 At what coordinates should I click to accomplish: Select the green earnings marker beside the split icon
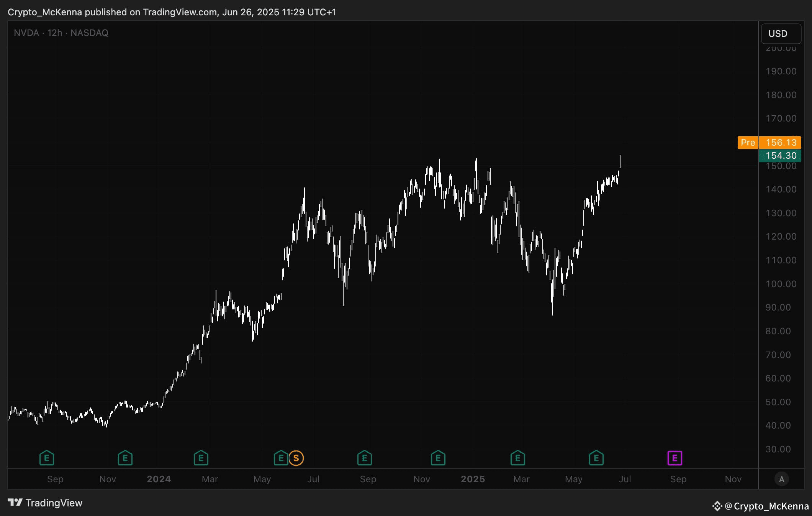pyautogui.click(x=281, y=458)
